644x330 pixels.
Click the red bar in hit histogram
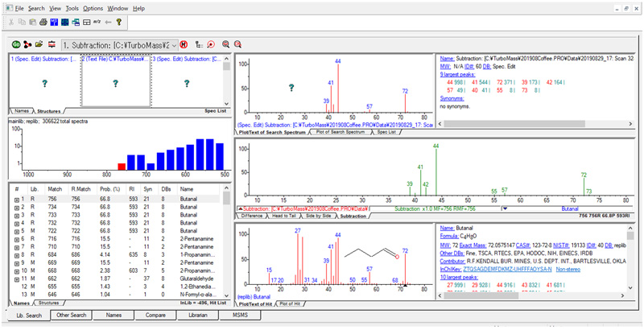(122, 167)
